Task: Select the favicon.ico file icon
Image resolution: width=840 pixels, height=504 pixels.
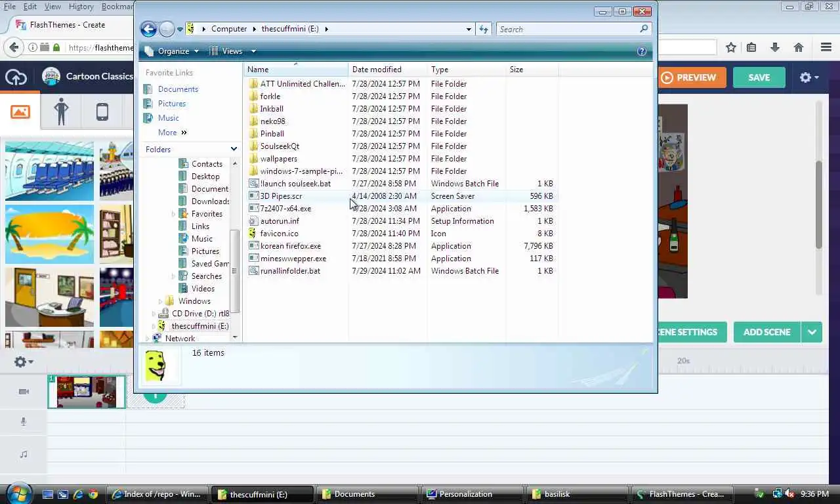Action: (x=253, y=234)
